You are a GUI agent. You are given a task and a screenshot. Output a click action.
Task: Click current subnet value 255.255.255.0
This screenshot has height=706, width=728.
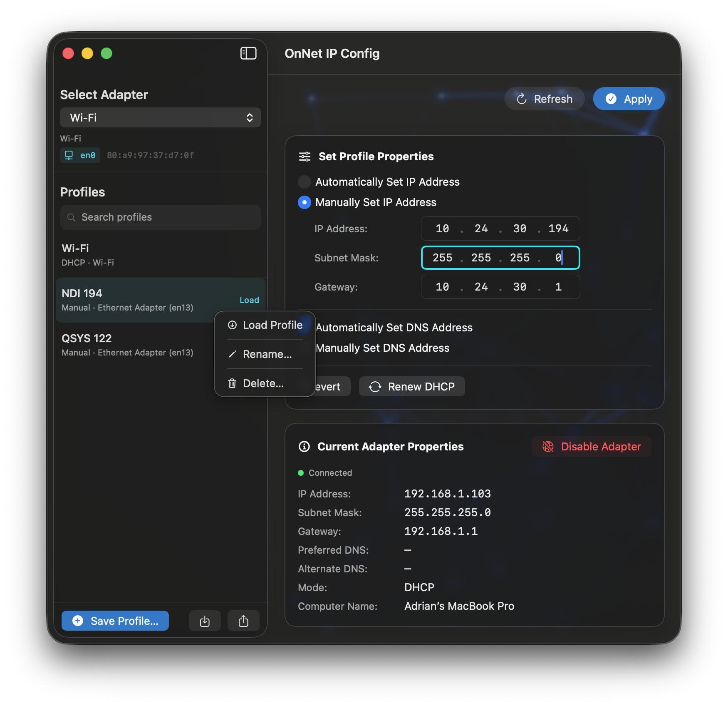[x=448, y=512]
